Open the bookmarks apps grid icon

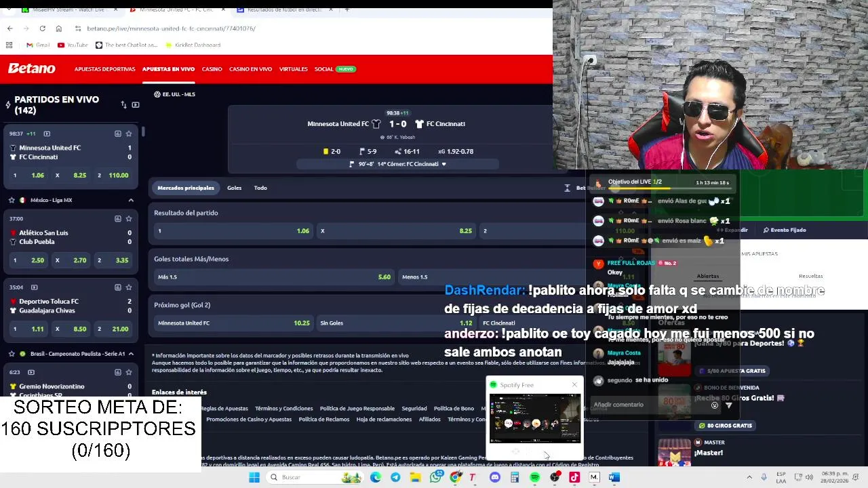9,45
